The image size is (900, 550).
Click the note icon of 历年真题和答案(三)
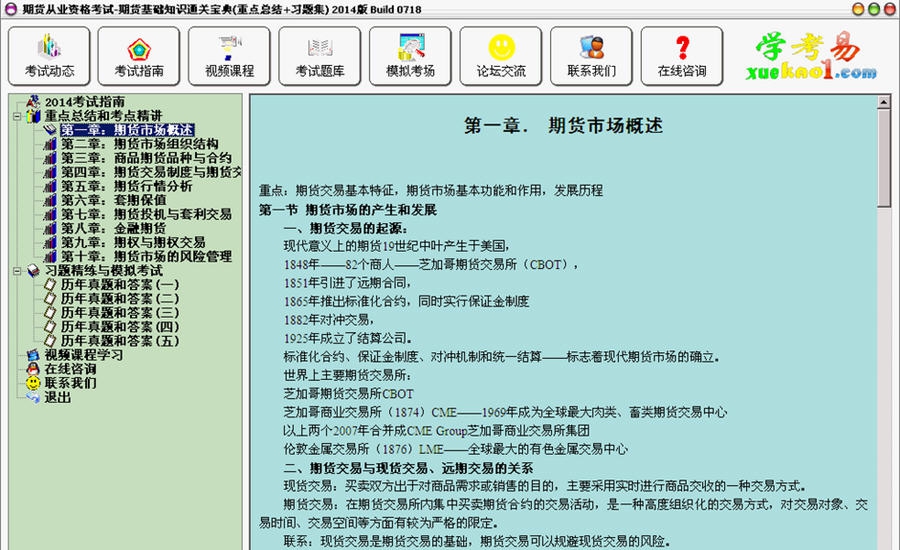[51, 313]
